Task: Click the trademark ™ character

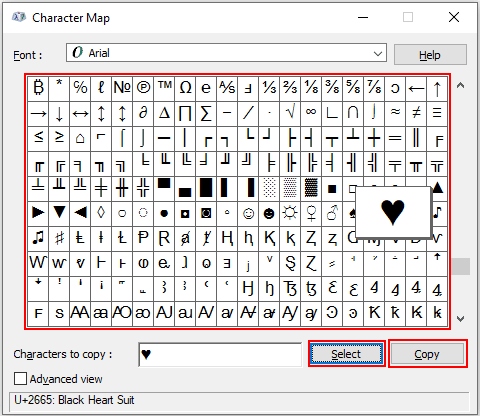Action: (x=164, y=89)
